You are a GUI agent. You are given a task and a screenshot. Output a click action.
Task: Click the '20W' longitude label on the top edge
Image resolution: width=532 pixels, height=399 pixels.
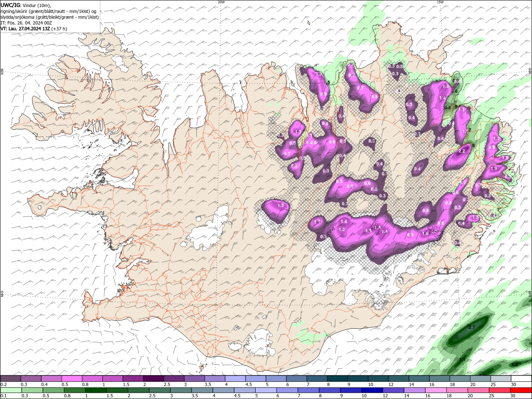click(221, 2)
